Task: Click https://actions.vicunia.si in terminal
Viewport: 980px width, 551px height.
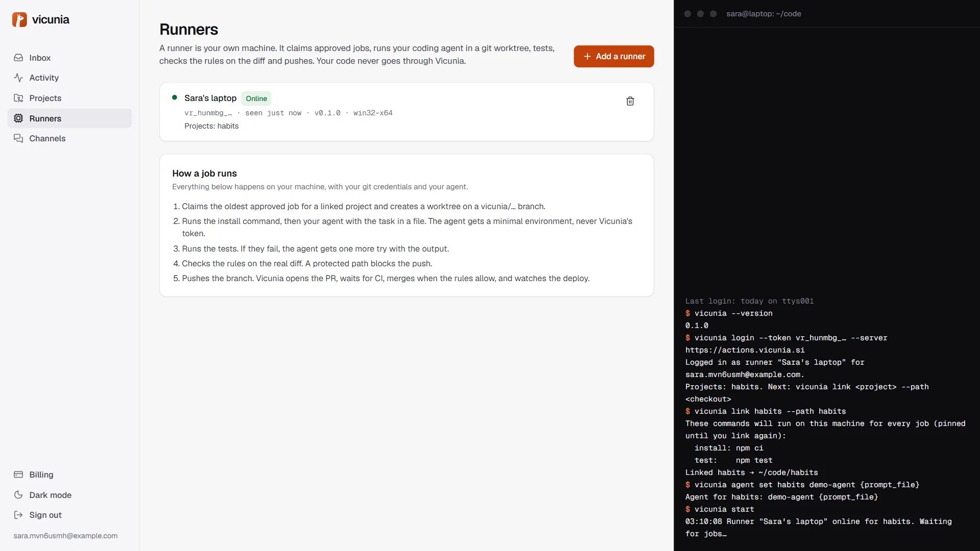Action: click(x=745, y=350)
